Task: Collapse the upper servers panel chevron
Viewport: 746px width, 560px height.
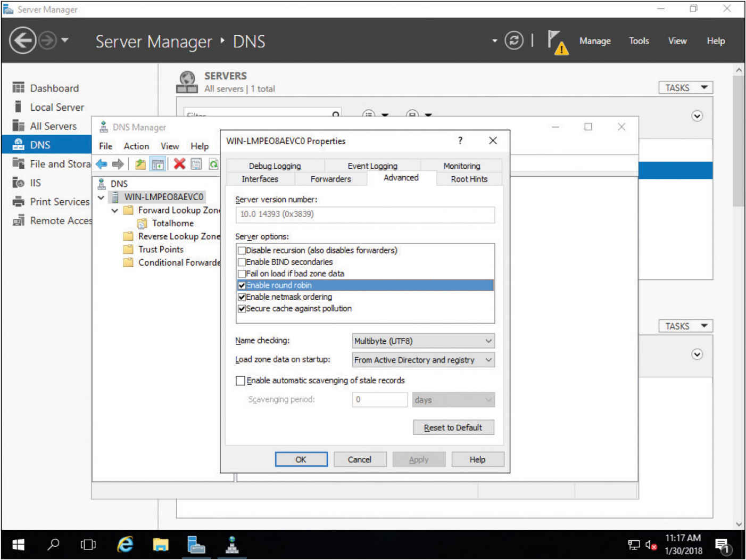Action: [697, 116]
